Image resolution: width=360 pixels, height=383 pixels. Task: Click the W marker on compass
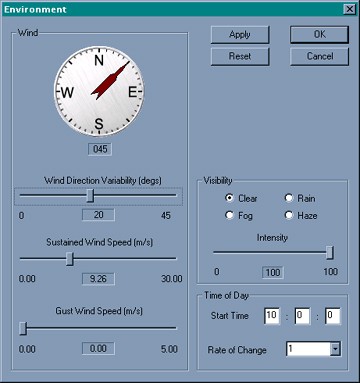tap(67, 92)
